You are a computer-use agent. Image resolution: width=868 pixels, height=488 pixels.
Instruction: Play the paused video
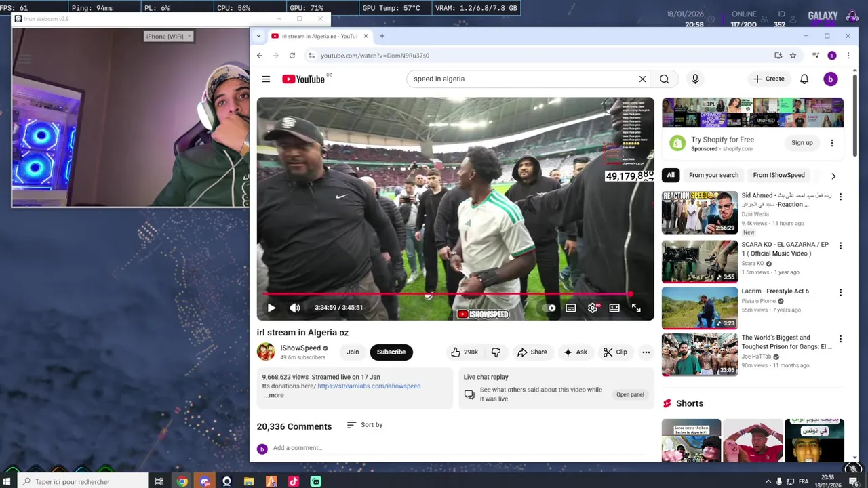click(x=271, y=308)
